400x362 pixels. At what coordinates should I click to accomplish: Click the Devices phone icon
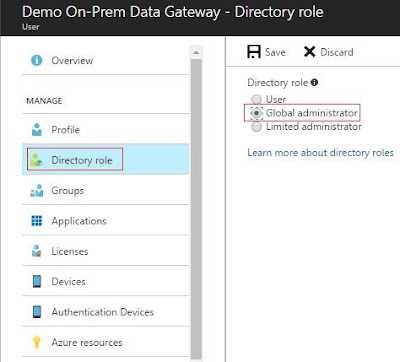[37, 281]
